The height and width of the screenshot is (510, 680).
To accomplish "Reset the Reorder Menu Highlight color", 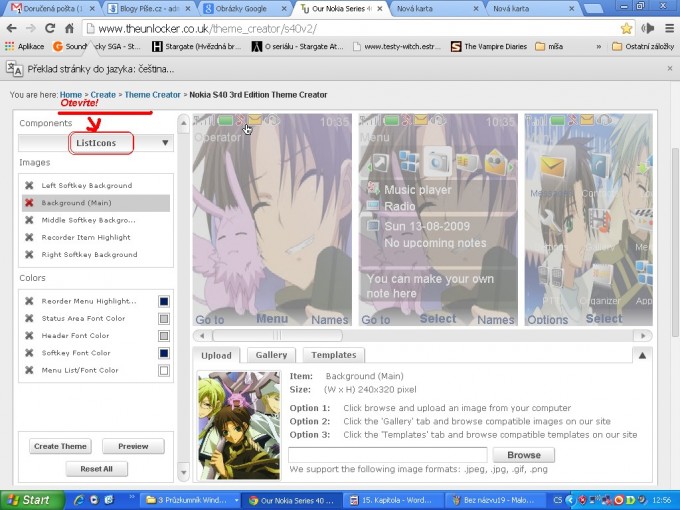I will pos(29,301).
